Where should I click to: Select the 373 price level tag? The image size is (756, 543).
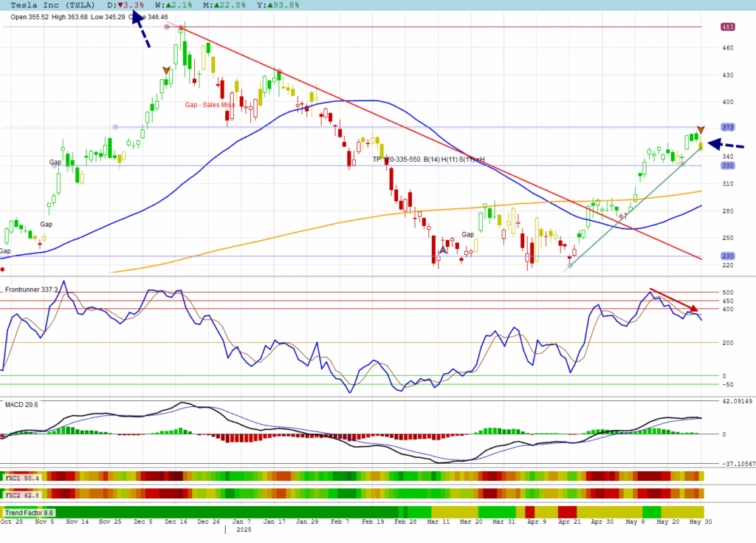pos(727,127)
